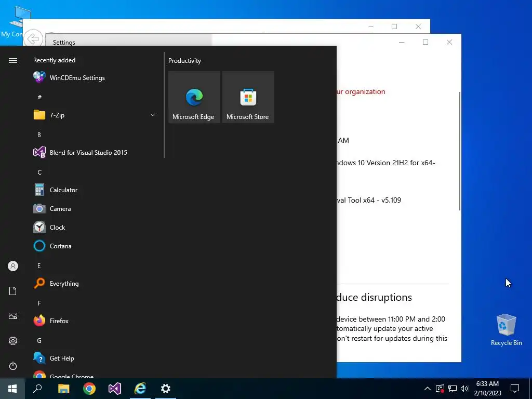
Task: Open File Explorer from the taskbar
Action: click(63, 389)
